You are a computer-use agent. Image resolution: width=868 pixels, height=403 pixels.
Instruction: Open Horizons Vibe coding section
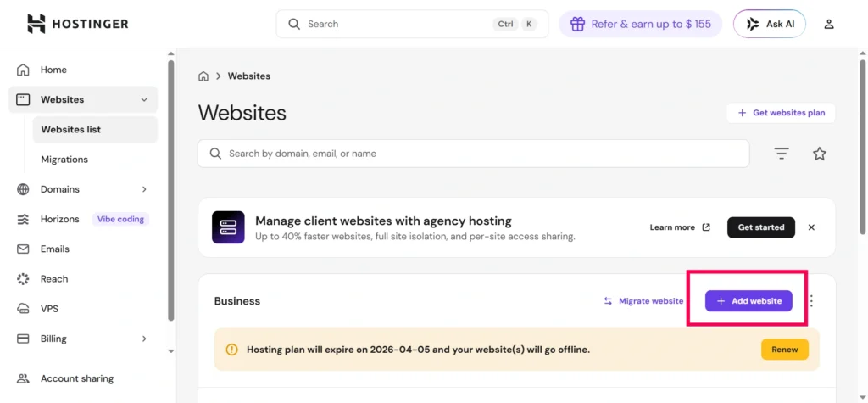[x=59, y=219]
